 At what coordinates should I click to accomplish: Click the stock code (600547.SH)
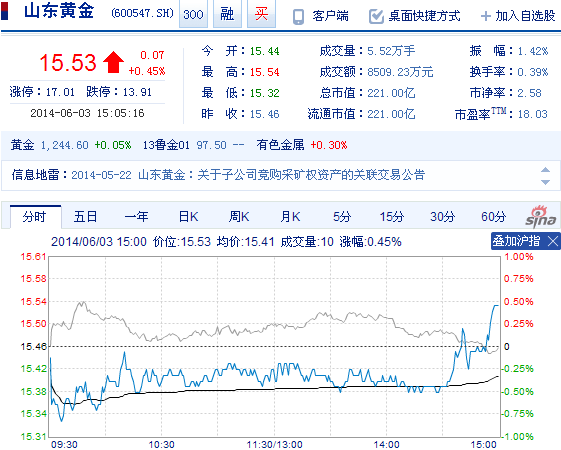tap(142, 13)
